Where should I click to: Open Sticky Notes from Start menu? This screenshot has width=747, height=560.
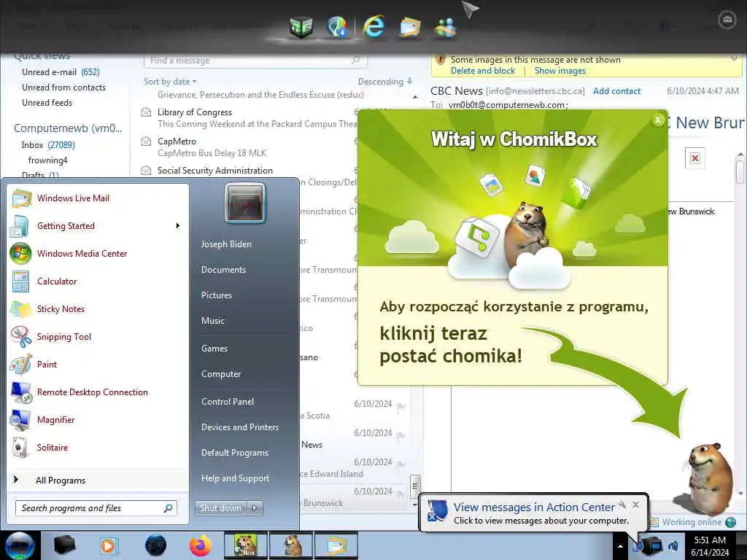pos(61,308)
